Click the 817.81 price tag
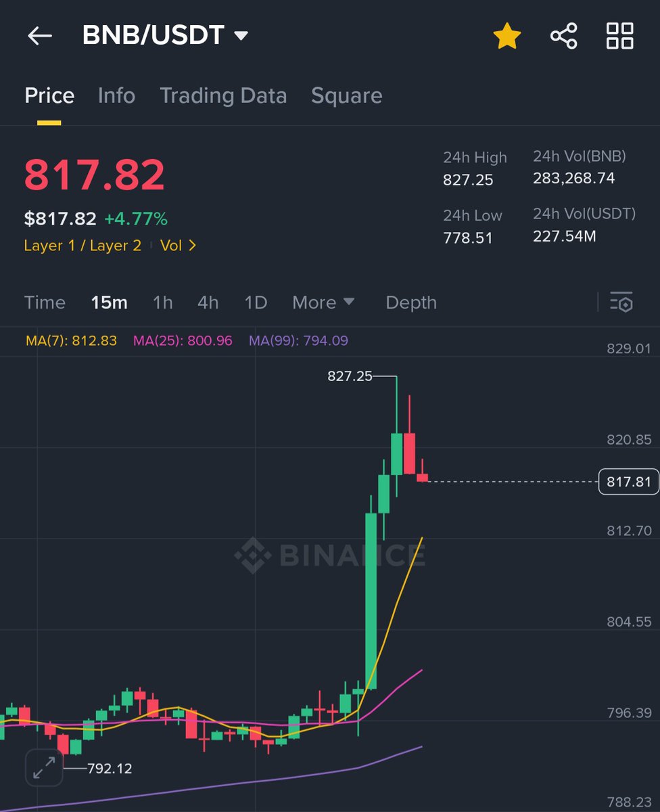Viewport: 660px width, 812px height. point(628,482)
